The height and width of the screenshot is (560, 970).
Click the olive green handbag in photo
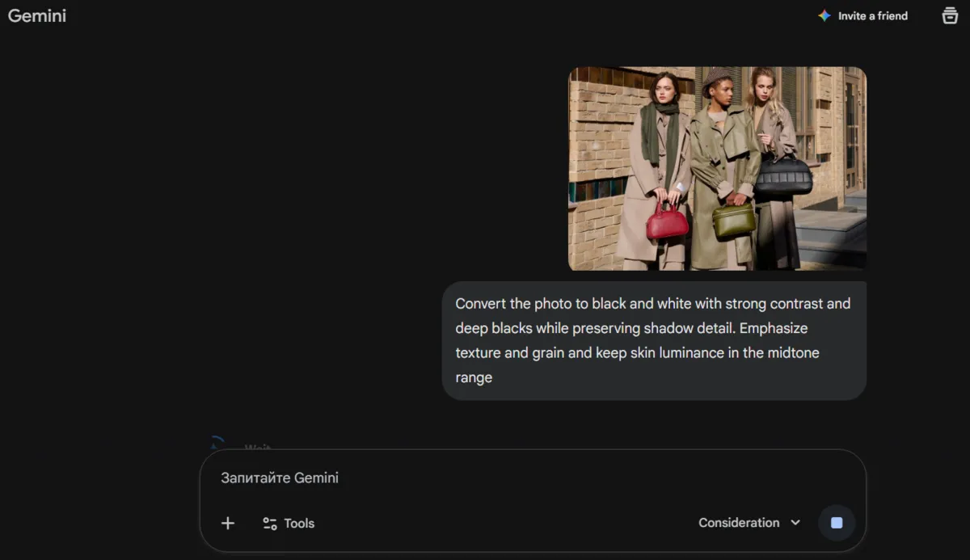(733, 220)
